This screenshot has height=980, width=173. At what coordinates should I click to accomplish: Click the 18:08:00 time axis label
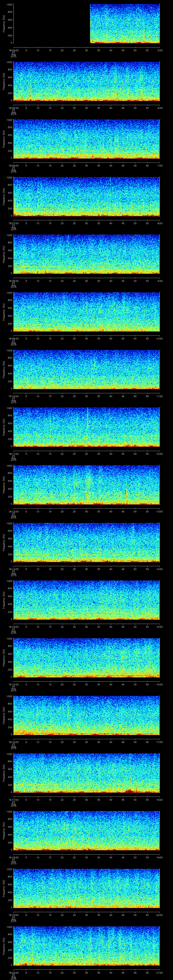(x=13, y=281)
